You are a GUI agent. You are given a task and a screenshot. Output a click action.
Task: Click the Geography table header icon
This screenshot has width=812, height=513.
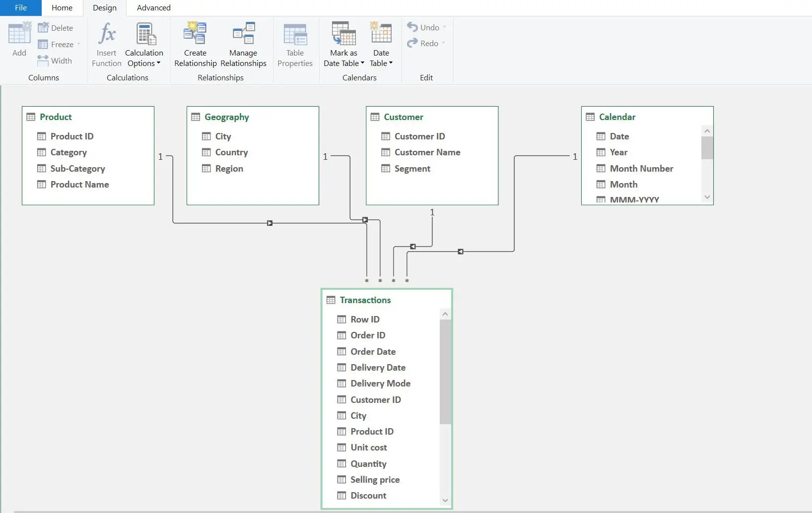196,117
